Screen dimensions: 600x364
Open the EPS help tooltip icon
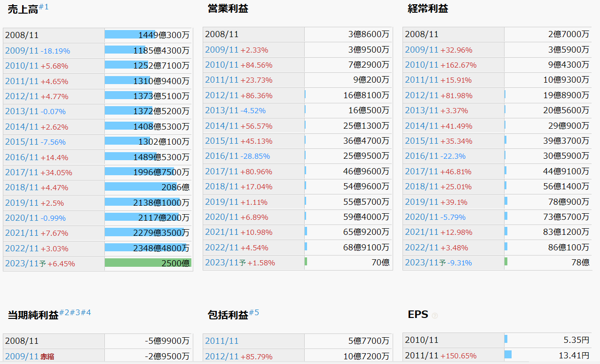(435, 315)
